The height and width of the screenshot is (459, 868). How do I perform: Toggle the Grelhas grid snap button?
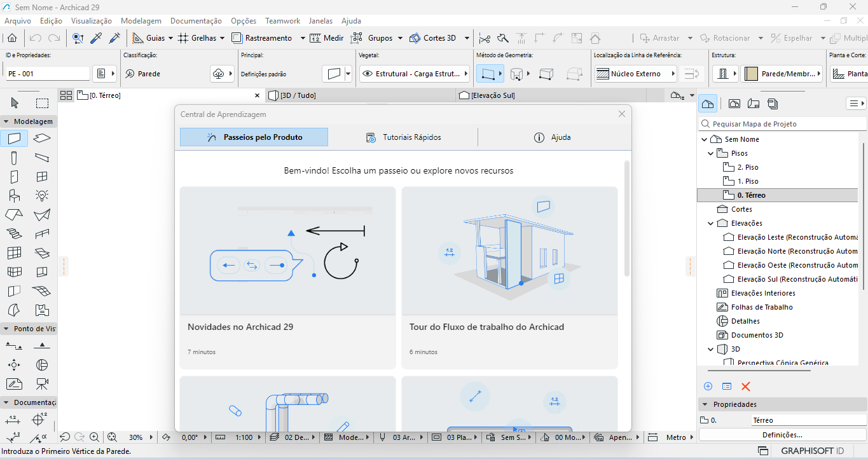tap(196, 38)
